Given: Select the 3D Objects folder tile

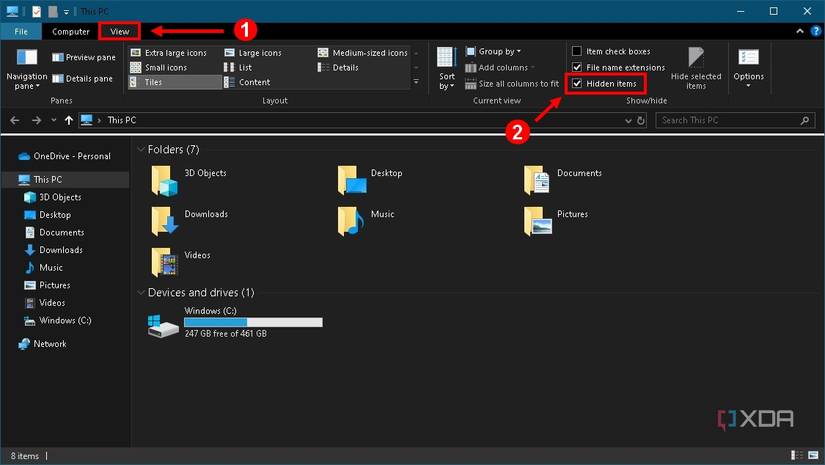Looking at the screenshot, I should 189,180.
